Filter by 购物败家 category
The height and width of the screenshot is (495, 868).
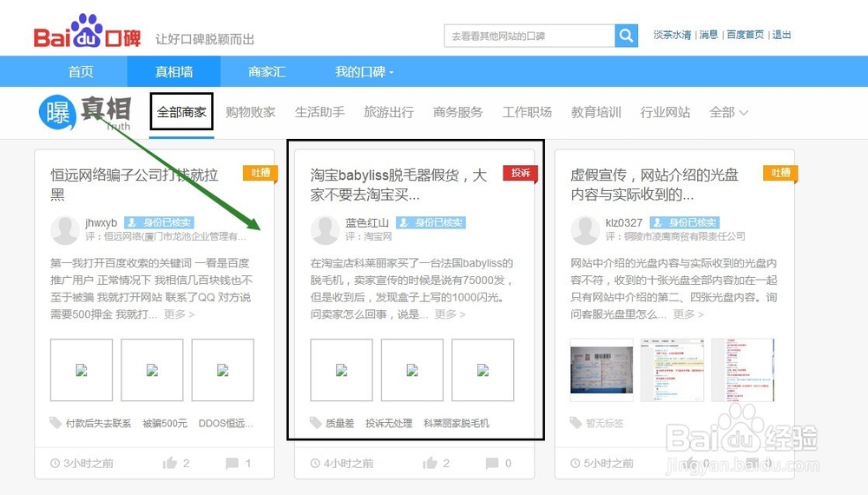[x=250, y=112]
